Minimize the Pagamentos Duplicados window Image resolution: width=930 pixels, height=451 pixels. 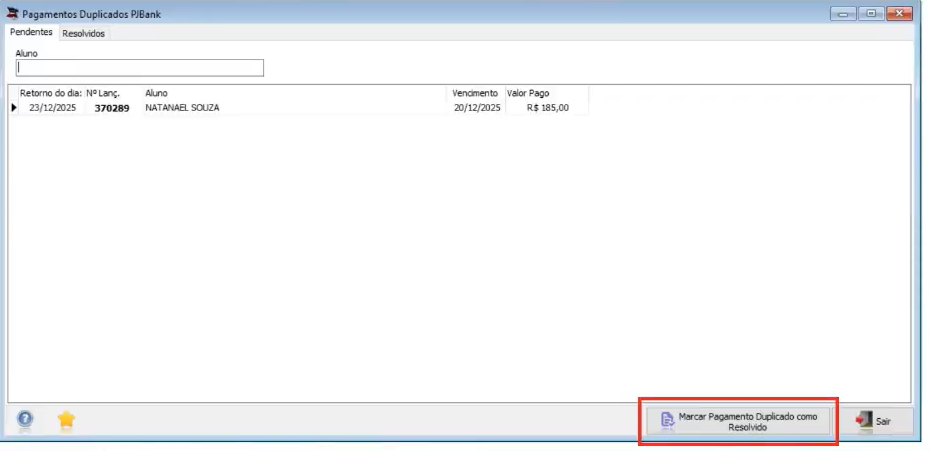pos(843,13)
